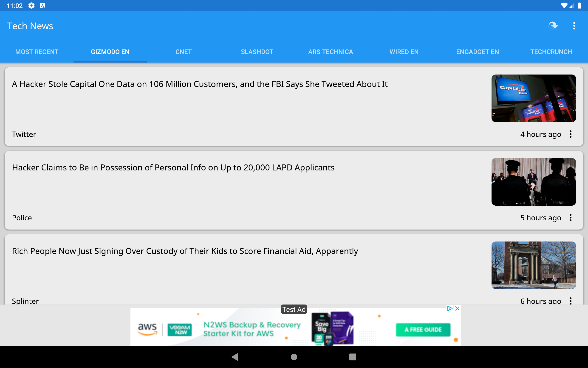Image resolution: width=588 pixels, height=368 pixels.
Task: Tap the aws logo in the ad
Action: coord(147,329)
